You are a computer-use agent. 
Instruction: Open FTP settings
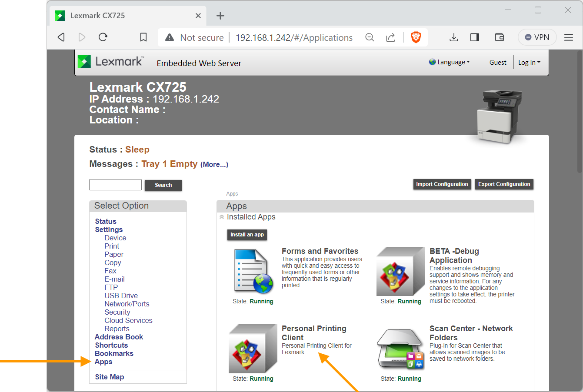point(111,288)
